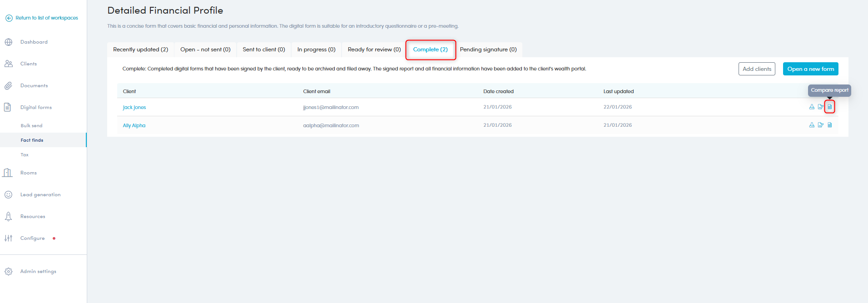Image resolution: width=868 pixels, height=303 pixels.
Task: Click the Rooms door icon
Action: point(8,173)
